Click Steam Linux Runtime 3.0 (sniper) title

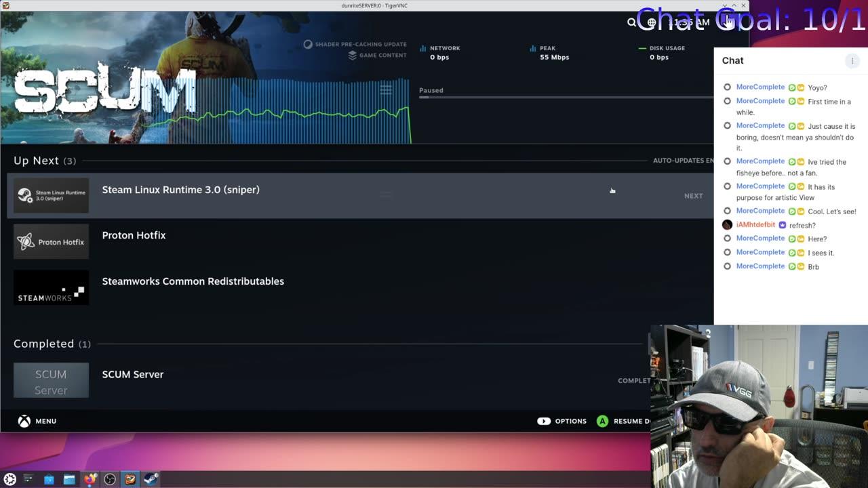180,190
